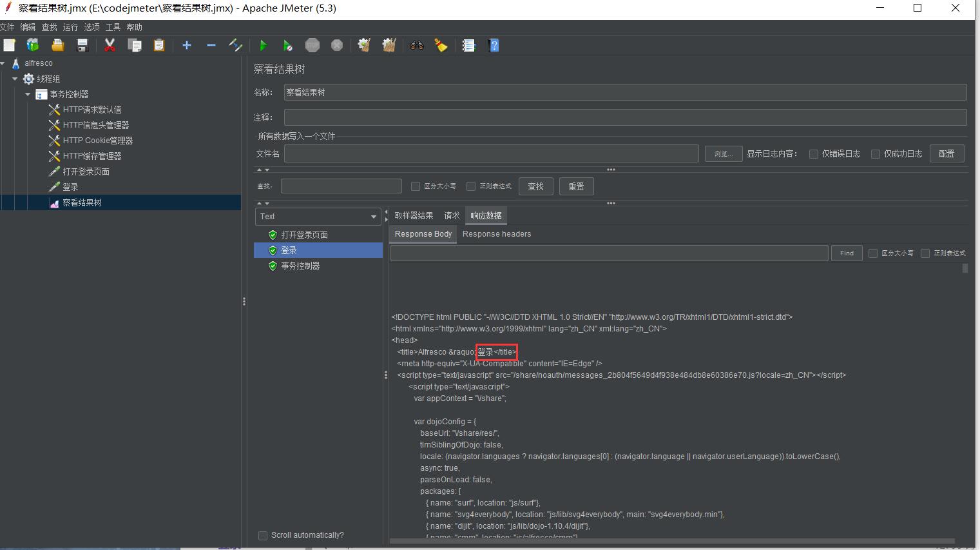Open the Function Helper dialog icon
Image resolution: width=980 pixels, height=550 pixels.
coord(469,45)
